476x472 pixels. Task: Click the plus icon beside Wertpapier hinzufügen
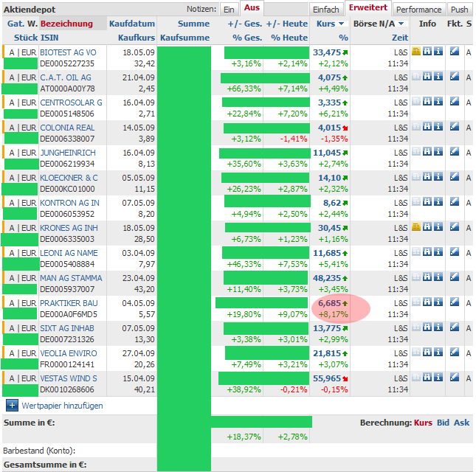click(12, 405)
